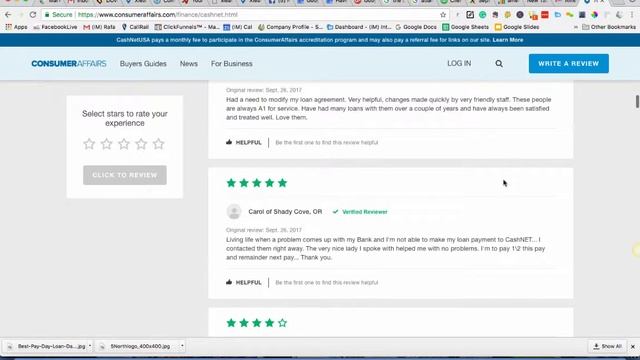640x360 pixels.
Task: Select the fourth star rating
Action: (141, 144)
